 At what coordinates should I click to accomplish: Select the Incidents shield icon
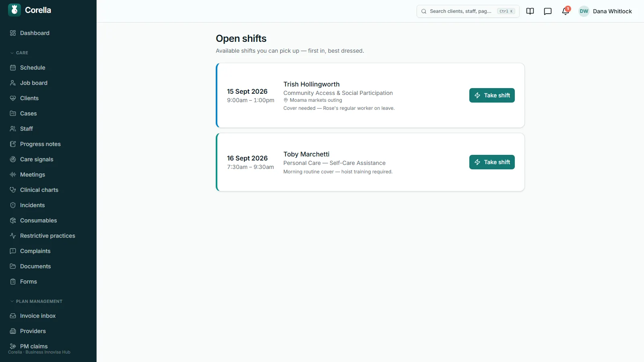click(x=13, y=205)
